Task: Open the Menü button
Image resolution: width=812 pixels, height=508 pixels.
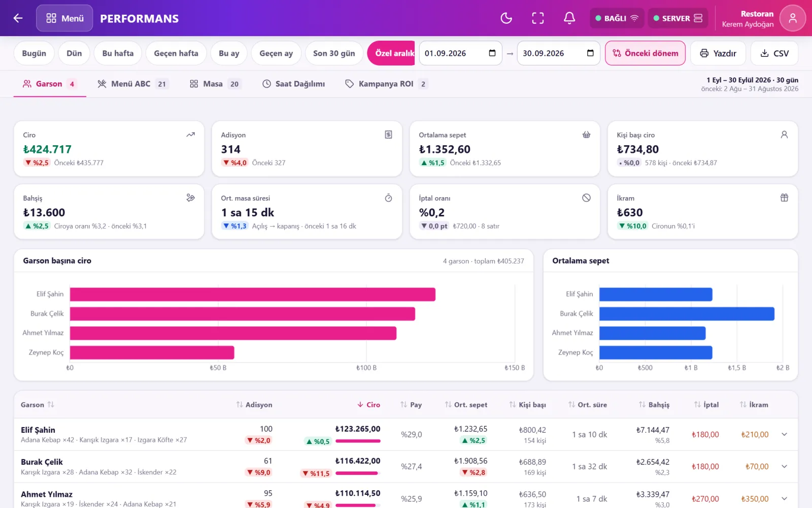Action: pos(64,18)
